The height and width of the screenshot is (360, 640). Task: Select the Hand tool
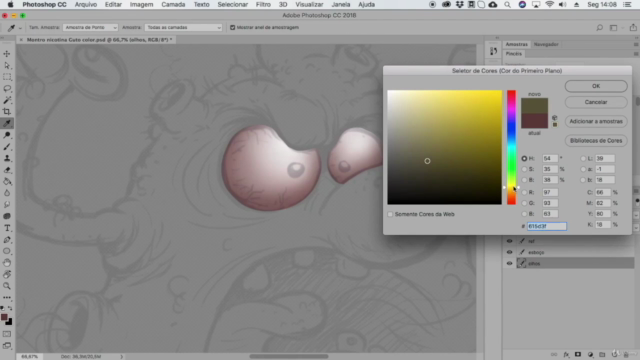7,262
